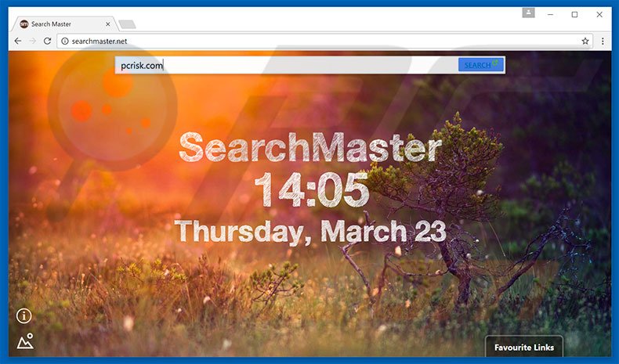Select the Search Master tab
The height and width of the screenshot is (364, 619).
click(65, 24)
